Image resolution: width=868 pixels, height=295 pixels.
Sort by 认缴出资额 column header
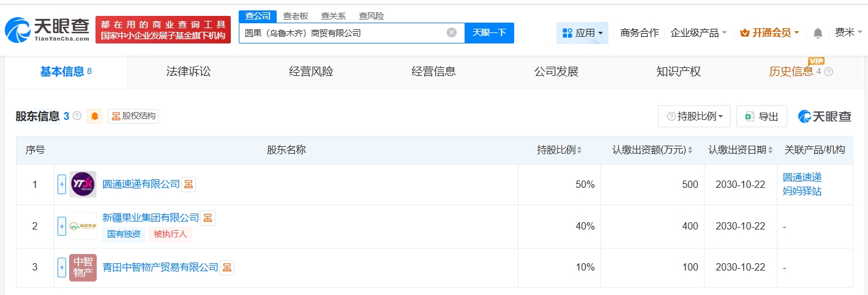tap(653, 150)
